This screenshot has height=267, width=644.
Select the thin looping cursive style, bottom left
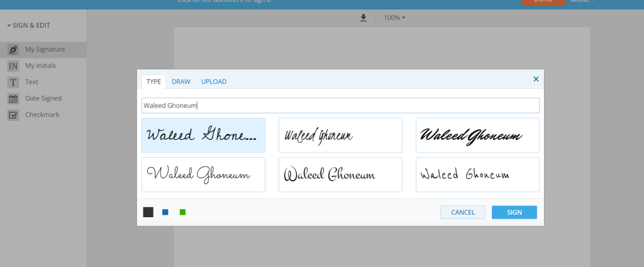[x=203, y=174]
